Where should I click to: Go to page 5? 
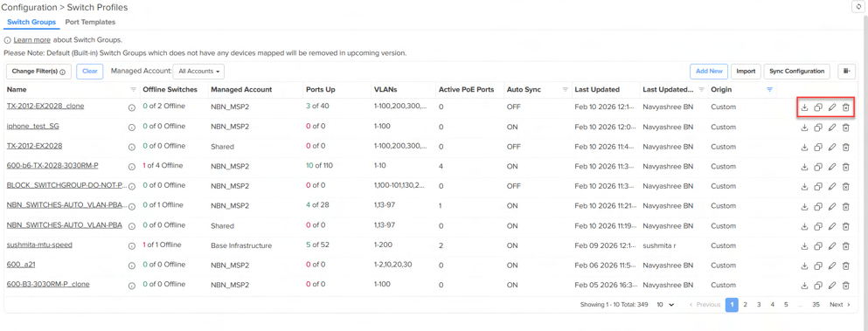point(786,305)
